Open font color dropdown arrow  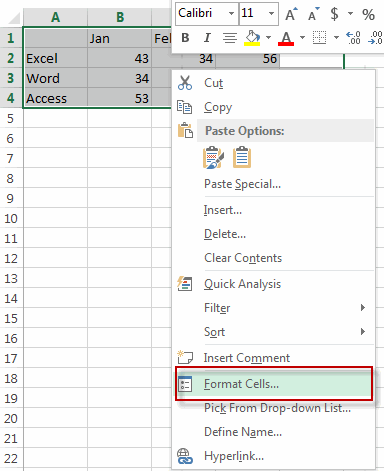click(x=302, y=38)
